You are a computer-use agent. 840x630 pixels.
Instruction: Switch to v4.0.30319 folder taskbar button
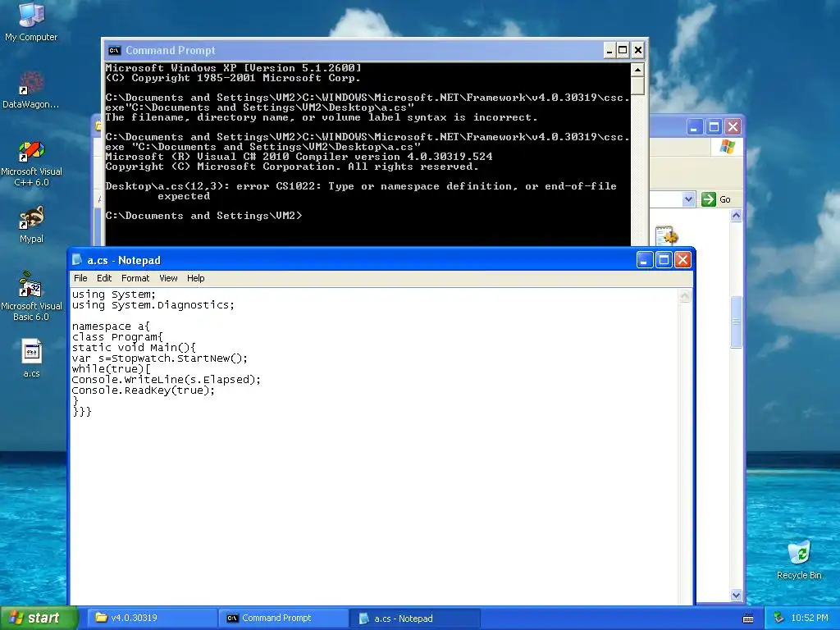(x=152, y=618)
